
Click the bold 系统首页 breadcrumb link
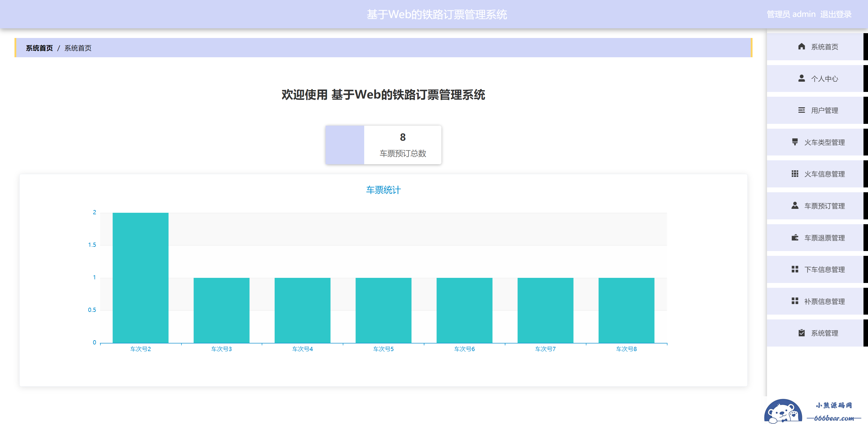click(39, 48)
